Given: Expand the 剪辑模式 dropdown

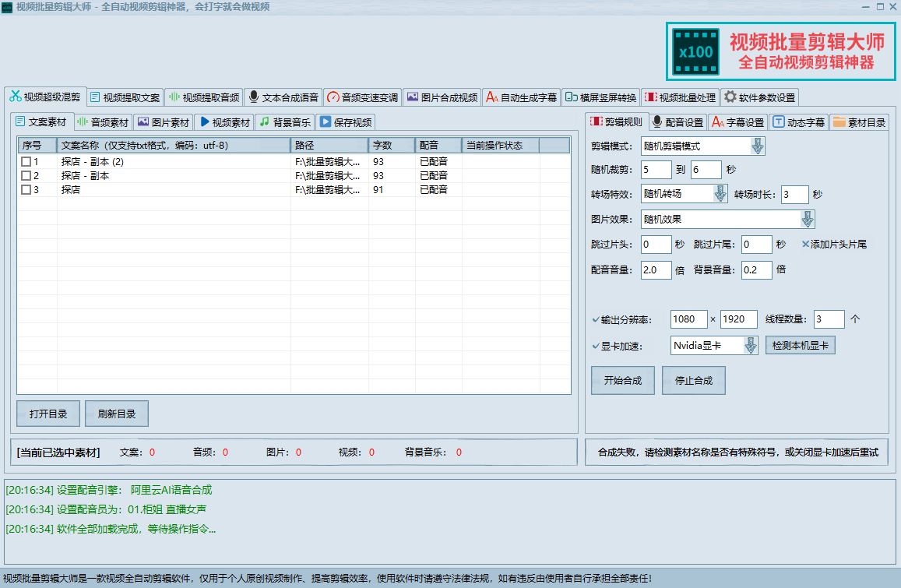Looking at the screenshot, I should 758,146.
